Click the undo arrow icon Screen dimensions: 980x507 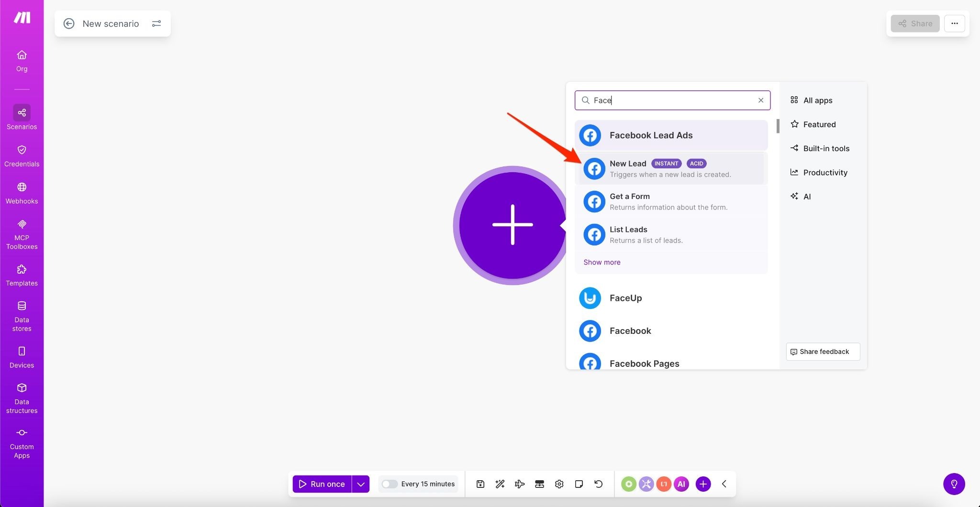(x=598, y=484)
